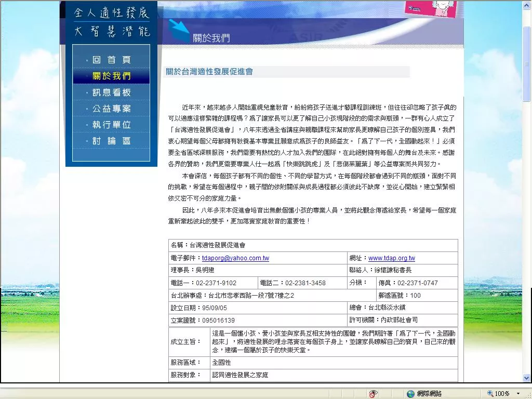532x399 pixels.
Task: Click the blue arrow icon beside 關於我們 banner
Action: (179, 31)
